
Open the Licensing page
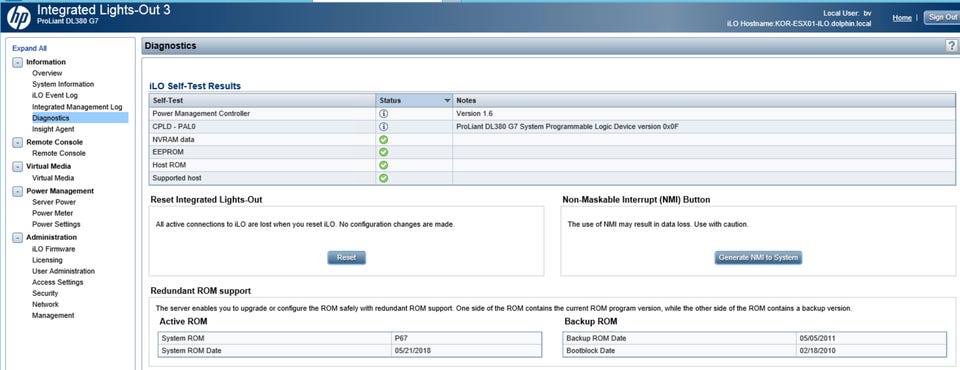pyautogui.click(x=47, y=260)
